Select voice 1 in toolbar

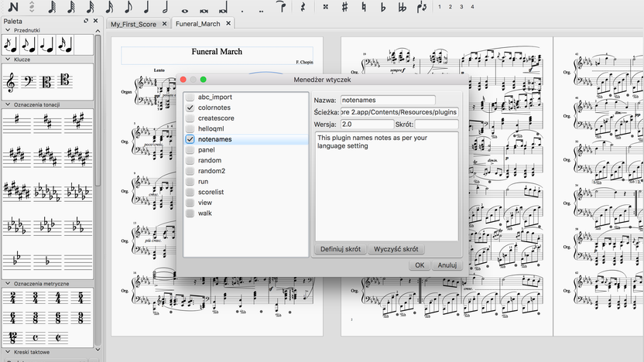[440, 7]
